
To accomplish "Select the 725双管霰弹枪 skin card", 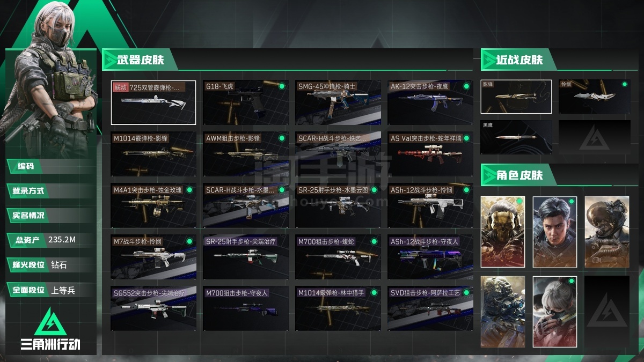I will 153,102.
